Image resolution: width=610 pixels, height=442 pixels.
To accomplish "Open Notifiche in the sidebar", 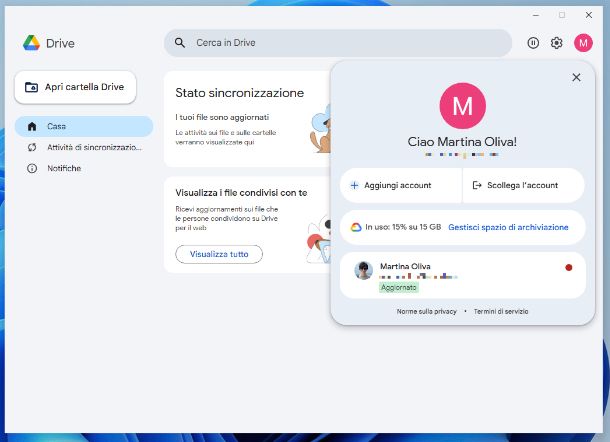I will pos(64,168).
